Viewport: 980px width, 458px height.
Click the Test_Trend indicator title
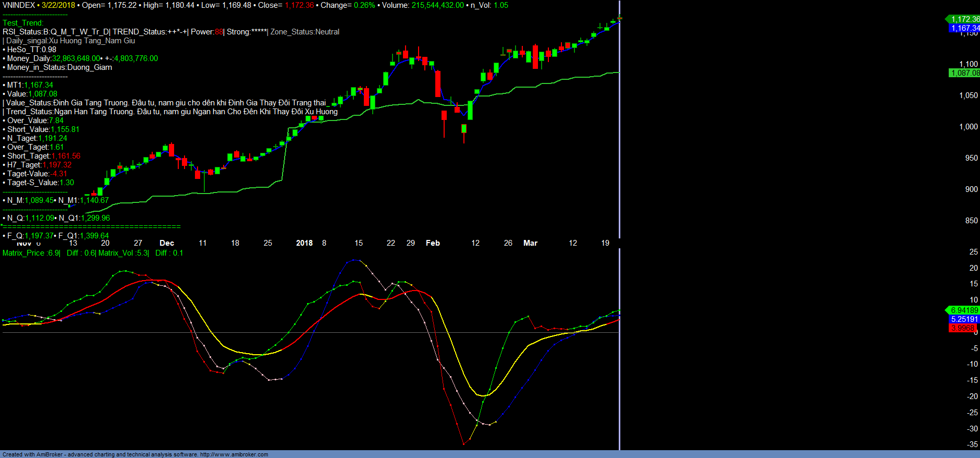pos(23,23)
